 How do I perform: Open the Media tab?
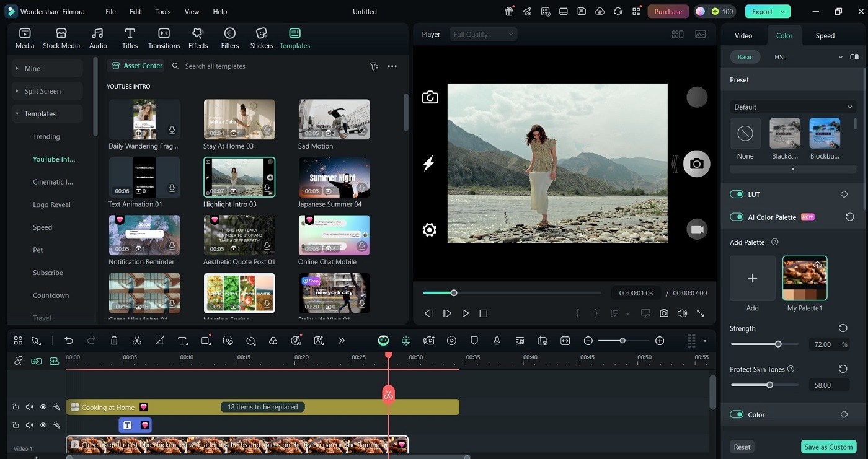point(25,38)
